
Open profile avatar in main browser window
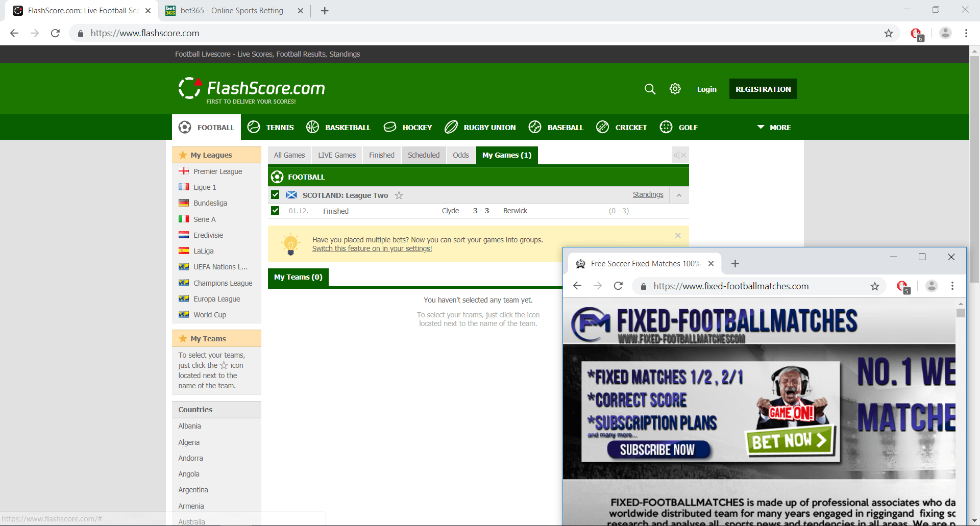[x=945, y=33]
